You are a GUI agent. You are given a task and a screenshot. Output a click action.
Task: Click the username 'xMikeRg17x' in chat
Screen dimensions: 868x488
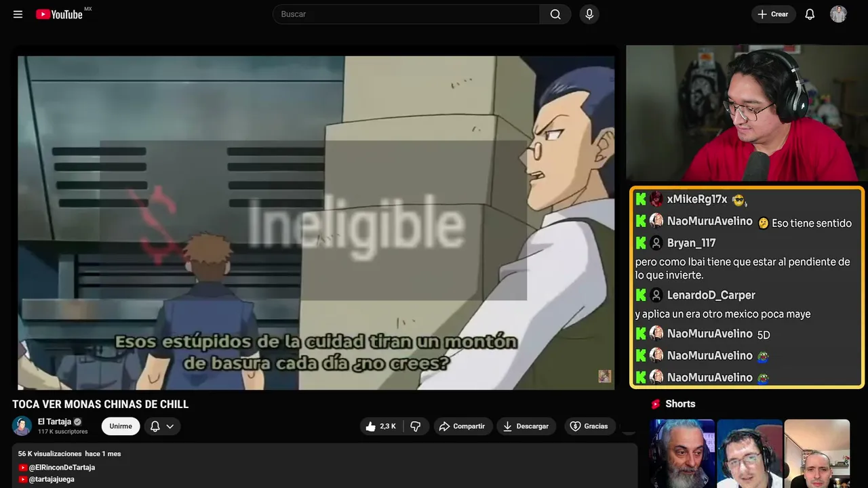coord(697,199)
